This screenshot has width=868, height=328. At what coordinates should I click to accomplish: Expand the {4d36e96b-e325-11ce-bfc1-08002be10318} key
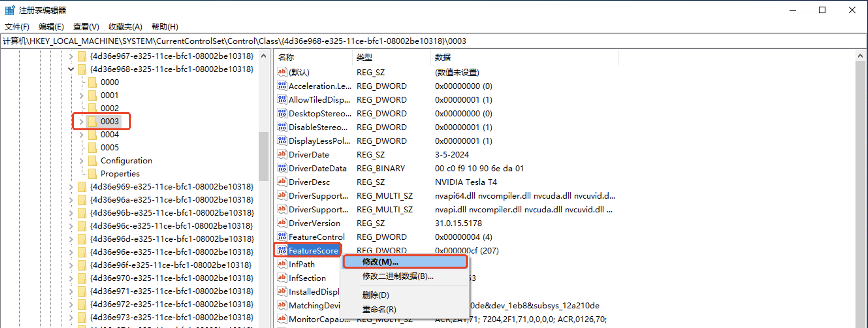[71, 213]
